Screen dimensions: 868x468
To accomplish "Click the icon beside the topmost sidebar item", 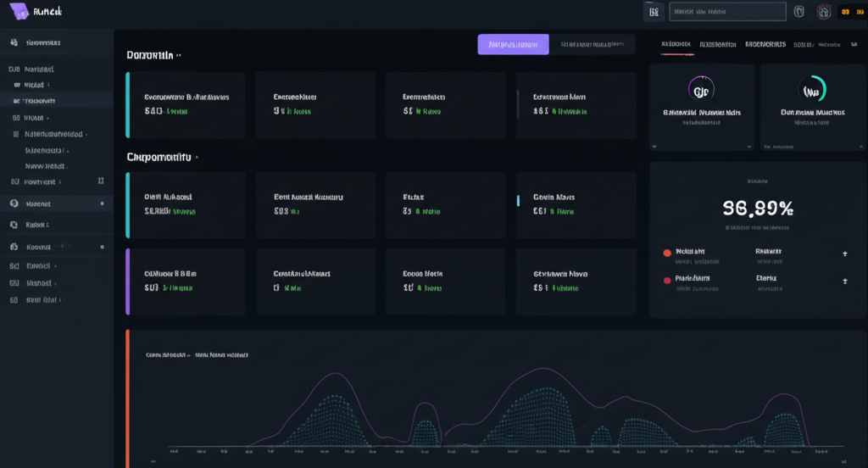I will tap(13, 42).
